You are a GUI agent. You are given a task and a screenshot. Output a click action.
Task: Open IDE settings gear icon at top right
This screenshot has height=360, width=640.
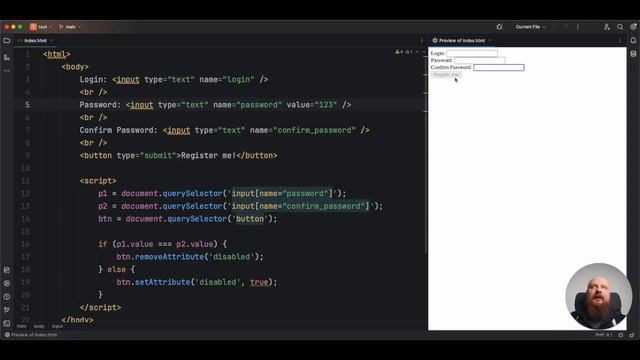(633, 27)
